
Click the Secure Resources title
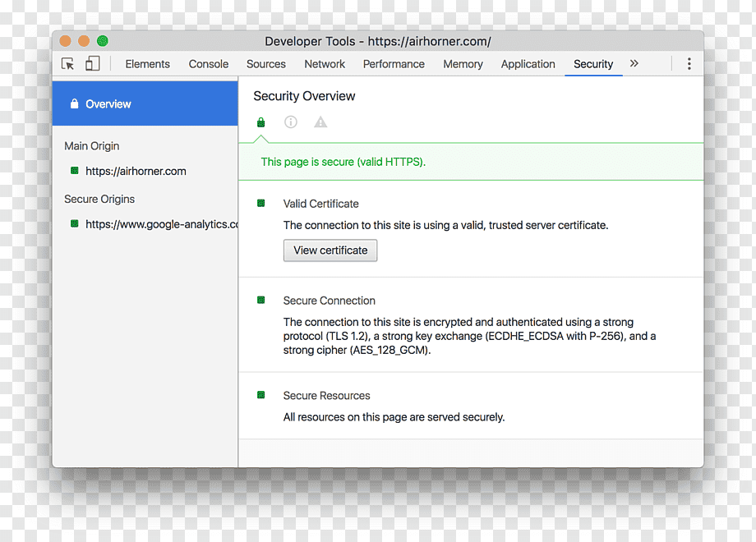pyautogui.click(x=326, y=396)
